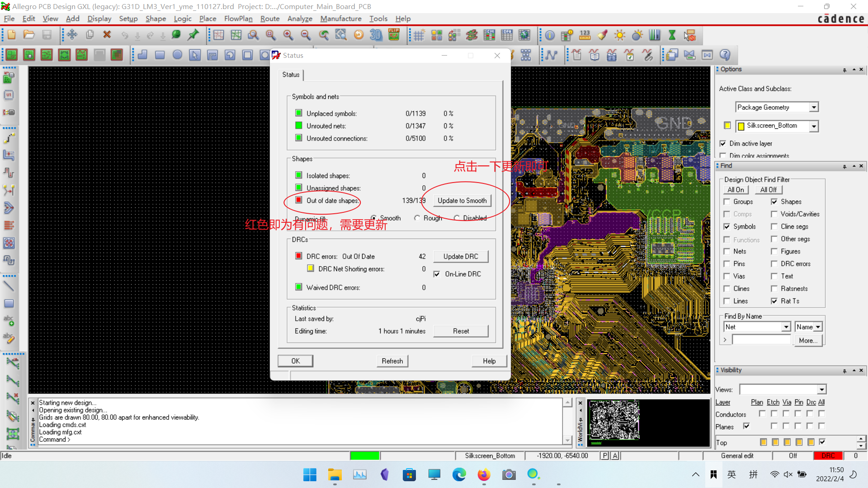Click the red X delete icon
868x488 pixels.
(x=107, y=35)
